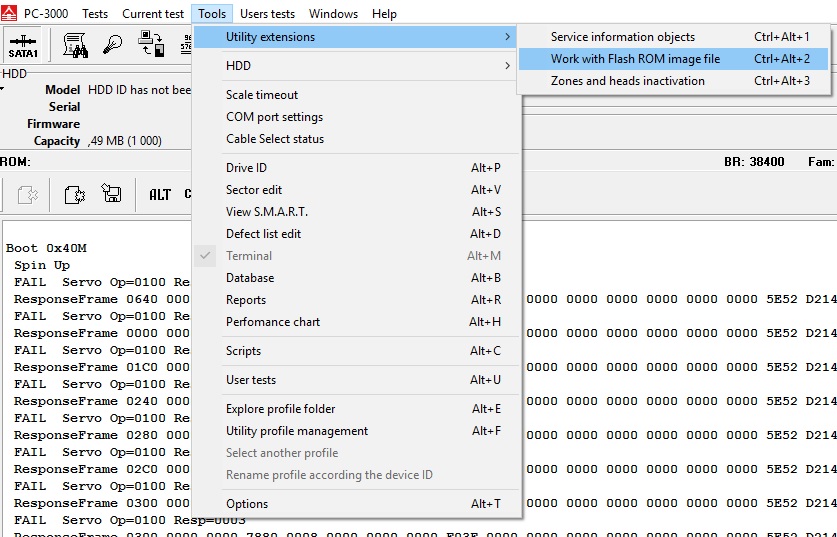The height and width of the screenshot is (537, 837).
Task: Click the ALT toolbar button
Action: coord(160,194)
